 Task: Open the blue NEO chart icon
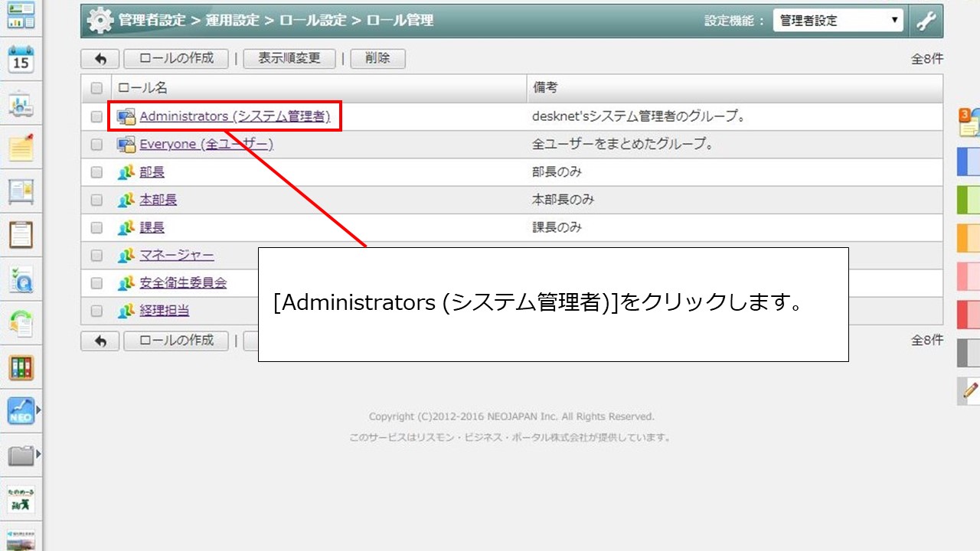21,412
